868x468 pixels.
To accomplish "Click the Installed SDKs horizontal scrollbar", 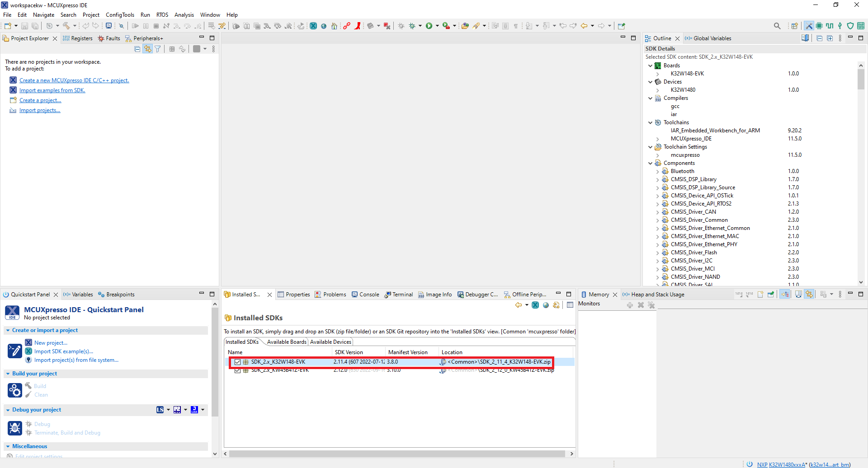I will click(x=397, y=454).
